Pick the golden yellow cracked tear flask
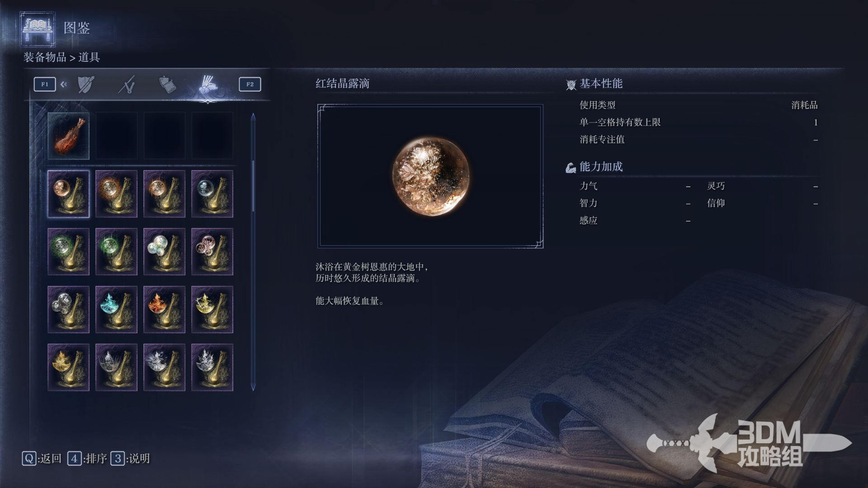Viewport: 868px width, 488px height. [212, 310]
